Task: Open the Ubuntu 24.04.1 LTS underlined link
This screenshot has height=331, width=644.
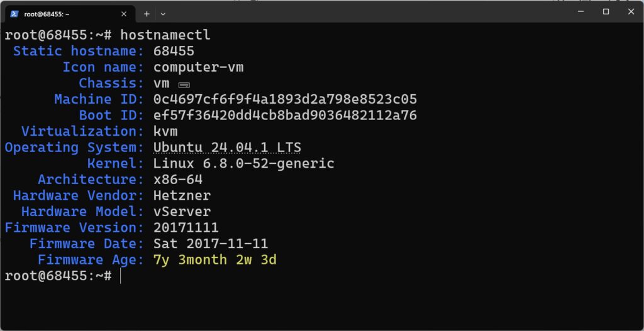Action: pyautogui.click(x=227, y=148)
